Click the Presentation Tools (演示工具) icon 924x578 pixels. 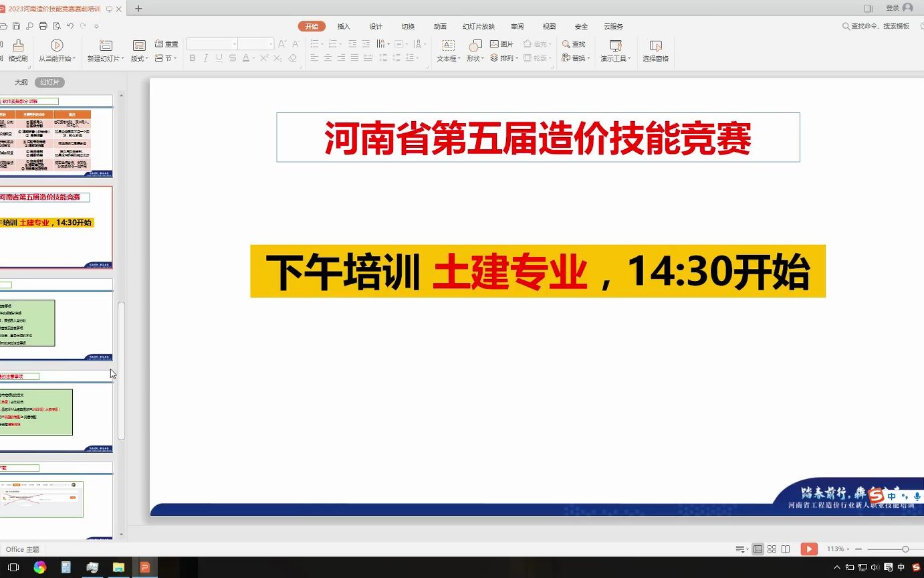tap(615, 45)
